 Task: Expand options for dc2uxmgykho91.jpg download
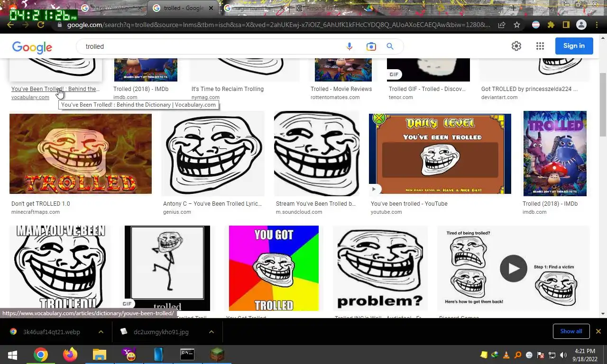[x=212, y=332]
